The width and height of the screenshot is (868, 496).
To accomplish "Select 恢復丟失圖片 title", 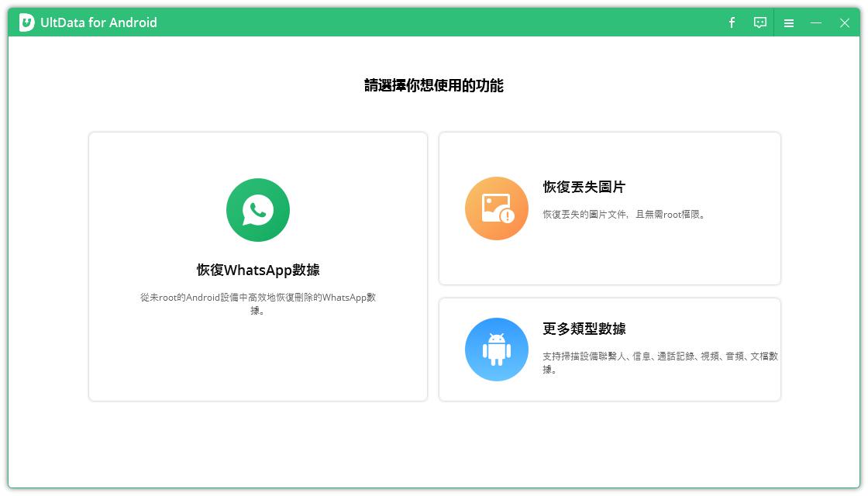I will point(584,187).
